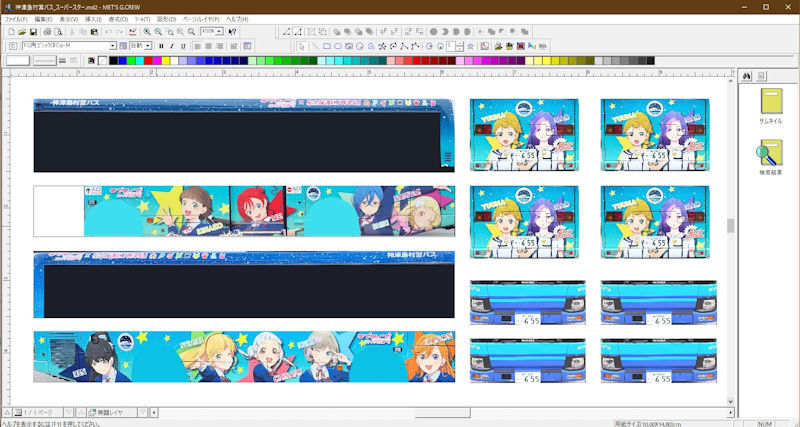Select the star shape tool
This screenshot has height=427, width=800.
click(x=470, y=46)
